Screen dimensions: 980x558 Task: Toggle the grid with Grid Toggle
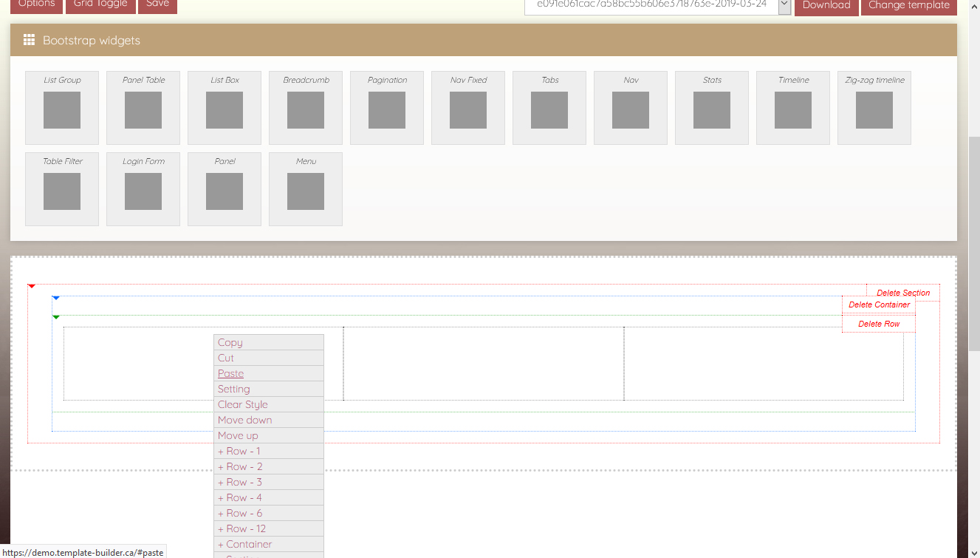coord(100,5)
